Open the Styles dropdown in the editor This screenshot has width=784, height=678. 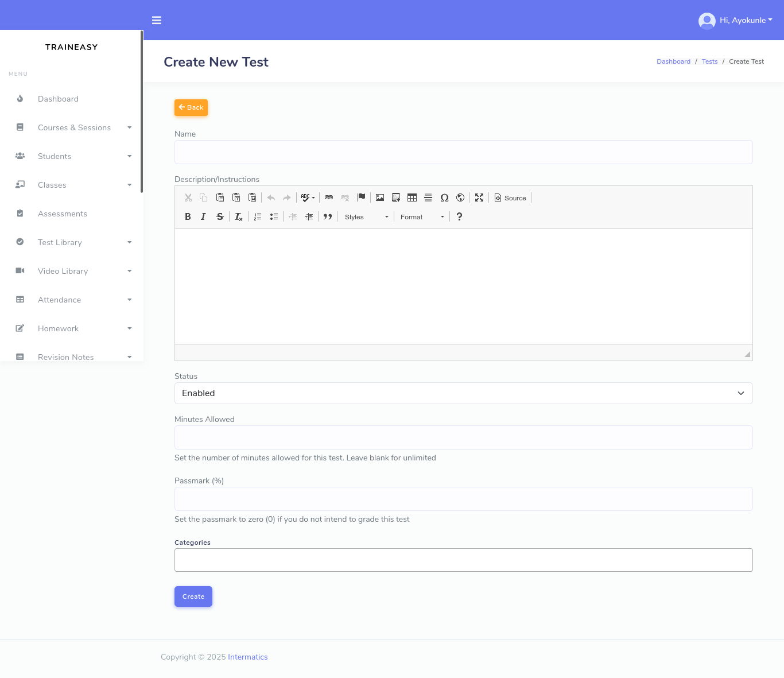[x=366, y=217]
